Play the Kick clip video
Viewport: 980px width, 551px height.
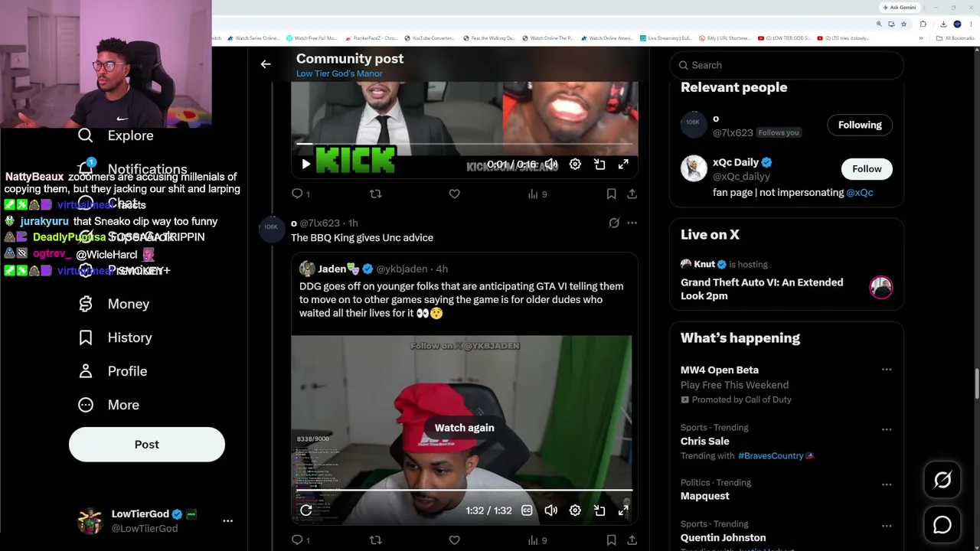(x=305, y=164)
